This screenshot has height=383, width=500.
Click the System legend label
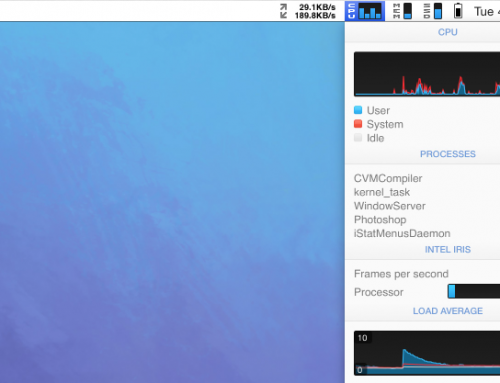tap(385, 124)
